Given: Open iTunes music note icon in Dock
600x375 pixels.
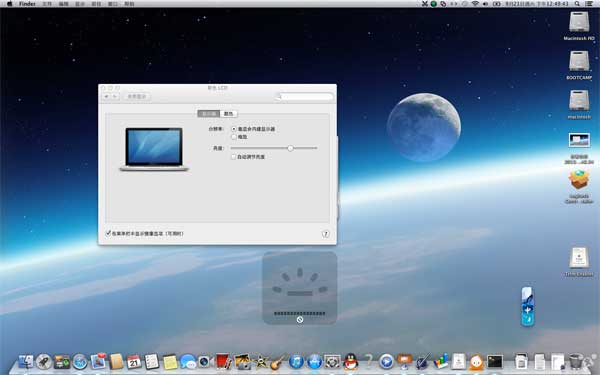Looking at the screenshot, I should (297, 362).
